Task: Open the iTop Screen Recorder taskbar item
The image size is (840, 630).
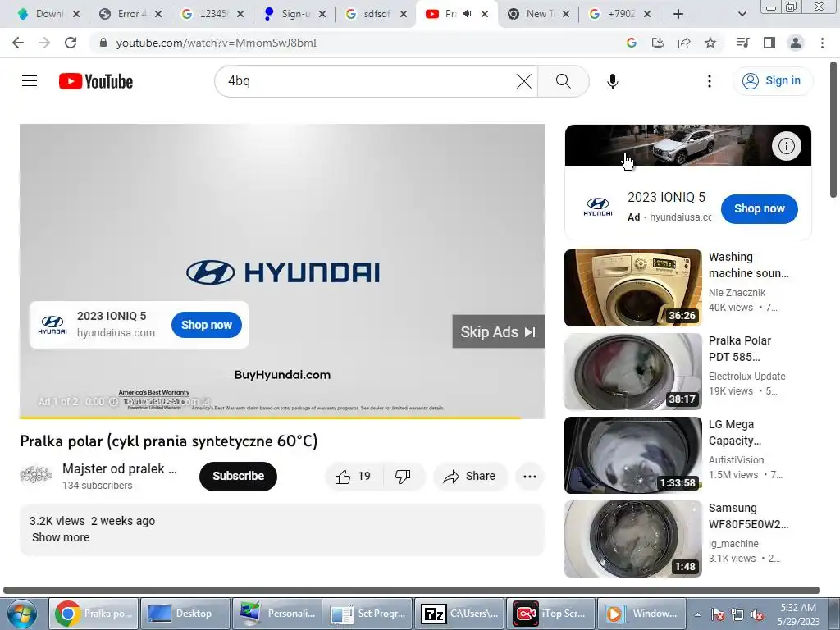Action: [x=550, y=614]
